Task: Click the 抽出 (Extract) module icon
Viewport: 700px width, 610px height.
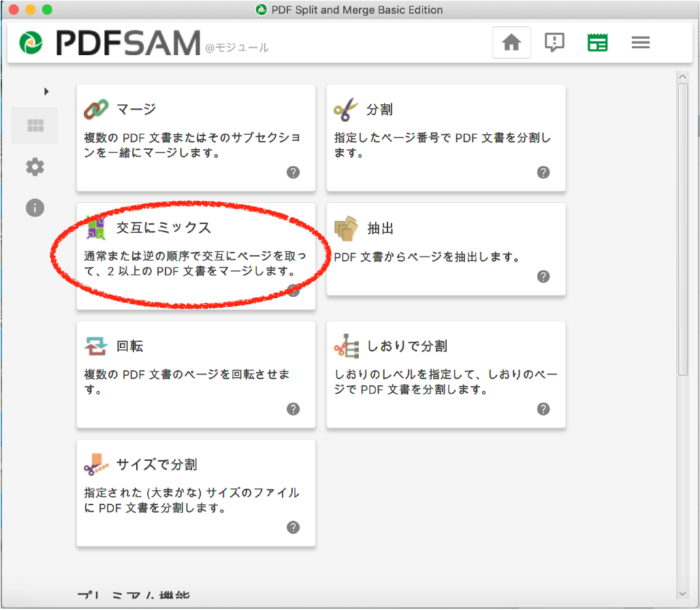Action: (x=346, y=229)
